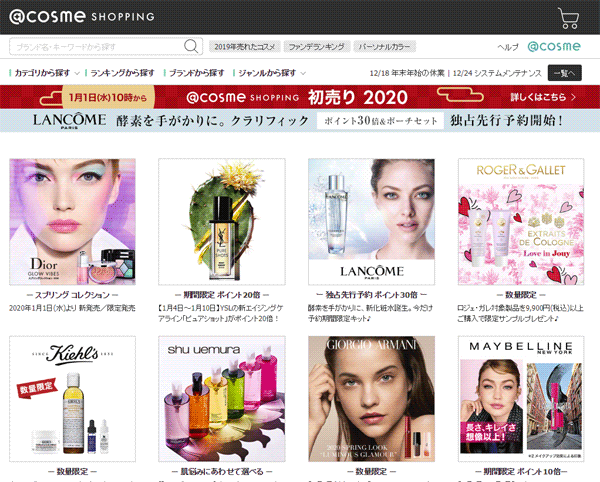
Task: Click the 一覧へ button
Action: point(564,73)
